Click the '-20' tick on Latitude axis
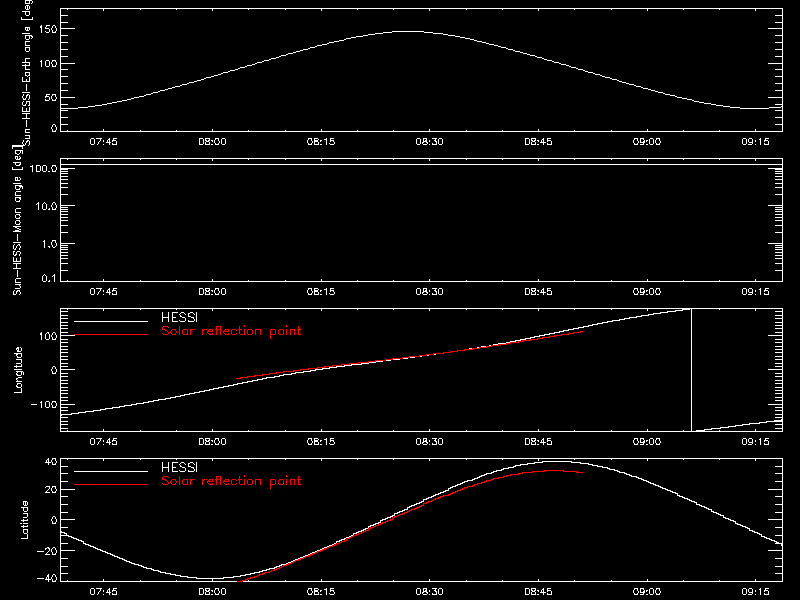Viewport: 800px width, 600px height. [47, 552]
